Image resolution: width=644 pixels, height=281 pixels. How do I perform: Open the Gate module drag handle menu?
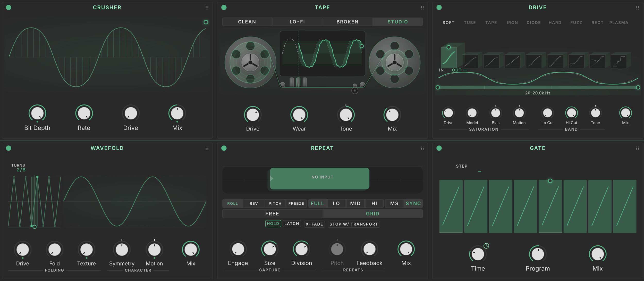coord(637,148)
